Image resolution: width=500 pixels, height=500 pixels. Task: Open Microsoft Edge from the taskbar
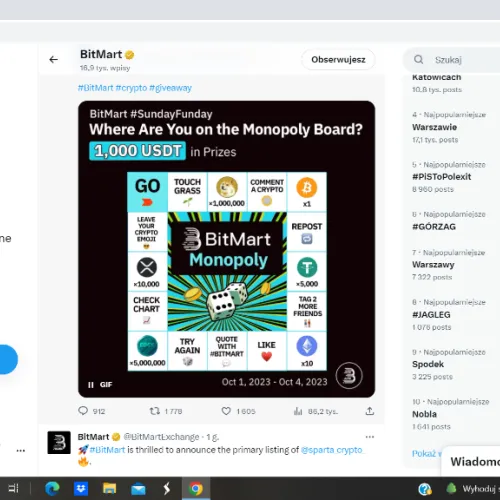pos(52,489)
